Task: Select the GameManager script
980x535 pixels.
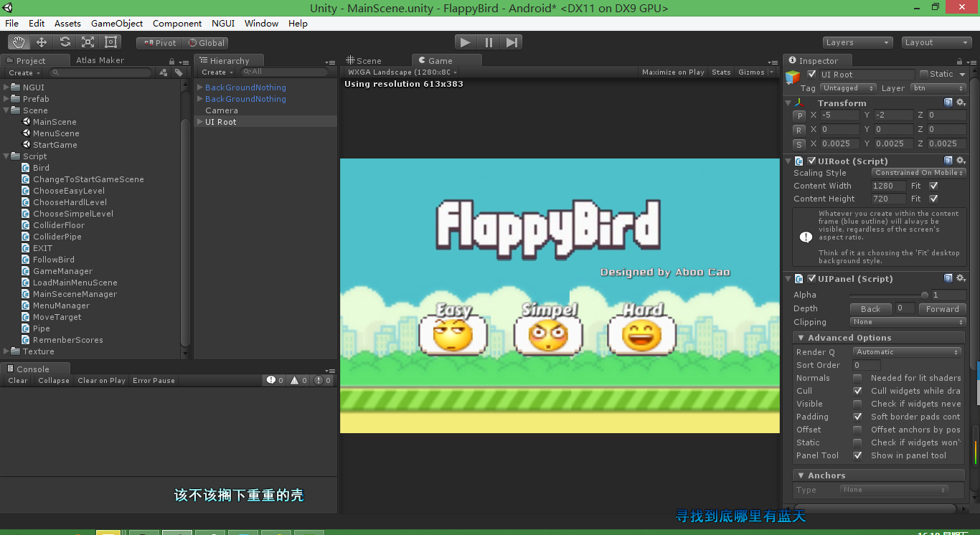Action: click(x=62, y=271)
